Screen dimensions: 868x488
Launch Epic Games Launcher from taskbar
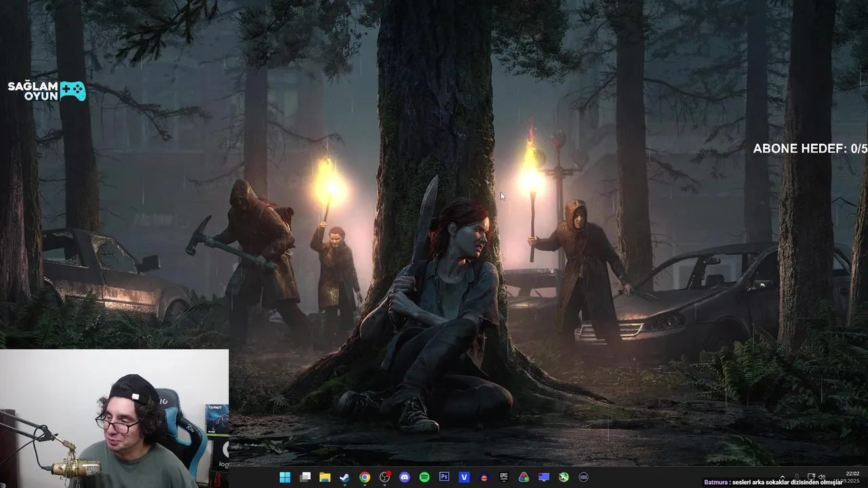pos(504,477)
